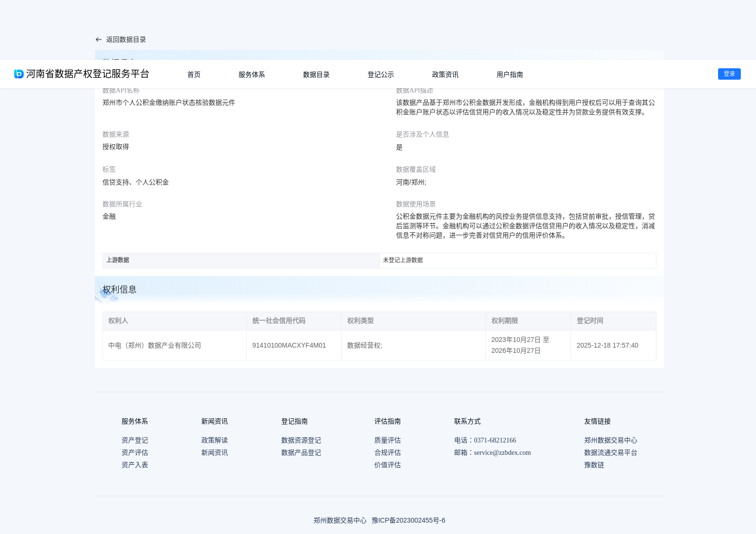Select registration time 2025-12-18 17:57:40
The width and height of the screenshot is (756, 534).
(608, 346)
